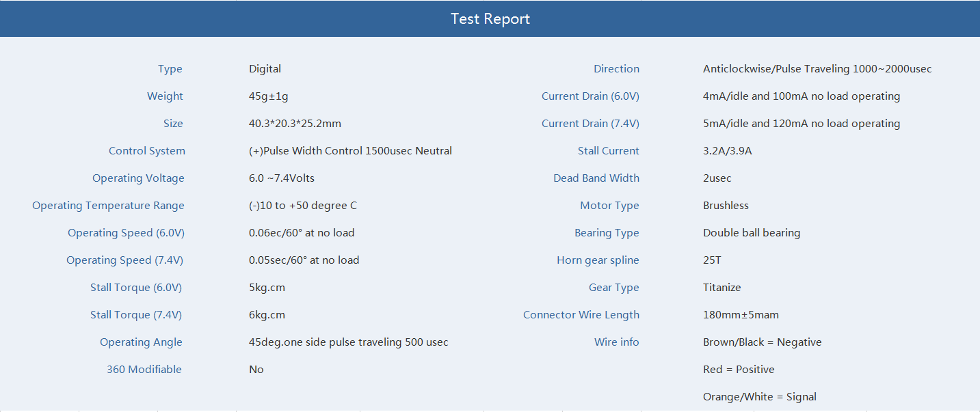Select the Orange/White = Signal text
Image resolution: width=980 pixels, height=412 pixels.
coord(760,397)
